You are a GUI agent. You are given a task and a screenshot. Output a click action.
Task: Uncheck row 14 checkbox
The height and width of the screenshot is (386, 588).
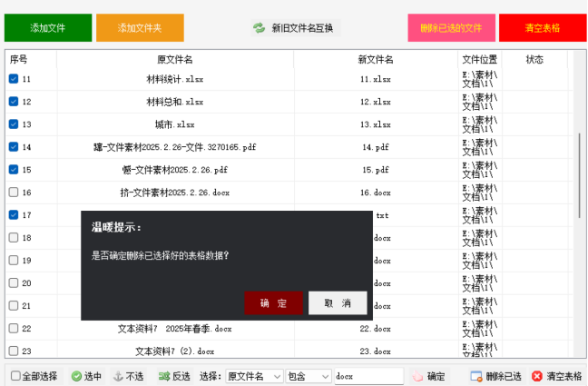point(14,147)
